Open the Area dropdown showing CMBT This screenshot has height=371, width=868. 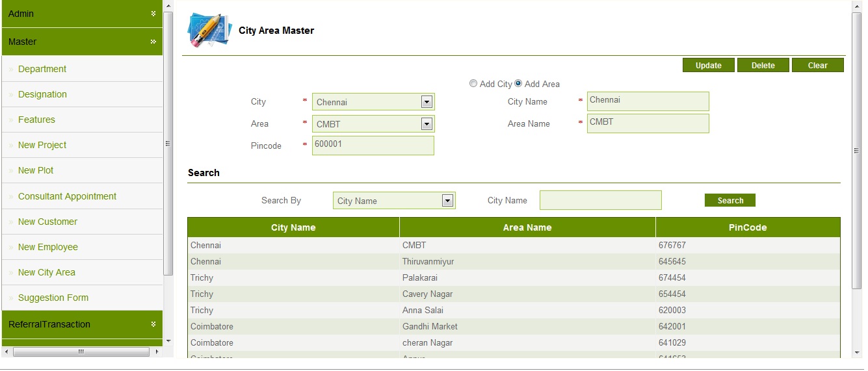(427, 124)
